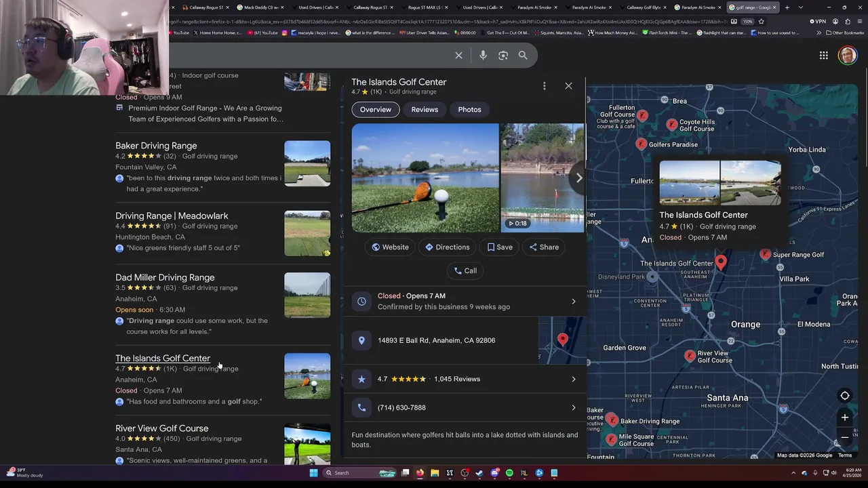
Task: Clear the Google search box text
Action: click(x=458, y=56)
